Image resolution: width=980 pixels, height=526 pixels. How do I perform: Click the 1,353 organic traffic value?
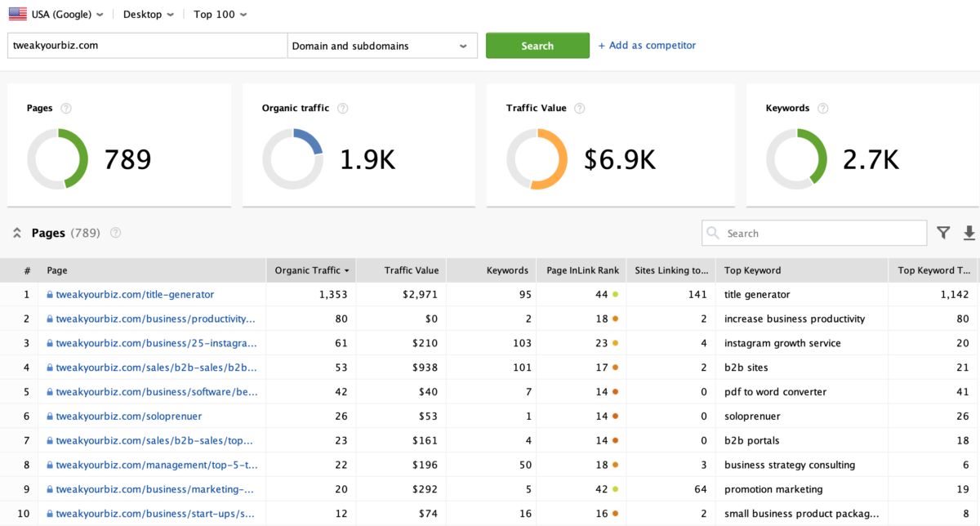(334, 294)
